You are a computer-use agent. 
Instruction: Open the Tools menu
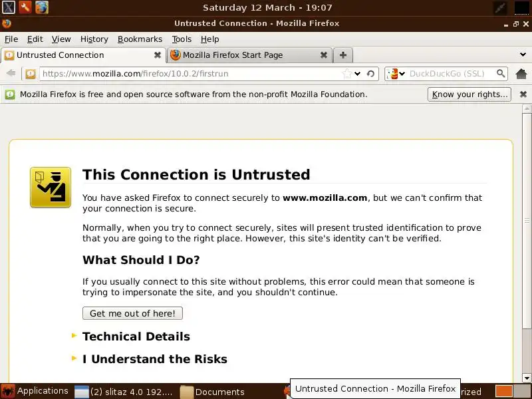(182, 39)
